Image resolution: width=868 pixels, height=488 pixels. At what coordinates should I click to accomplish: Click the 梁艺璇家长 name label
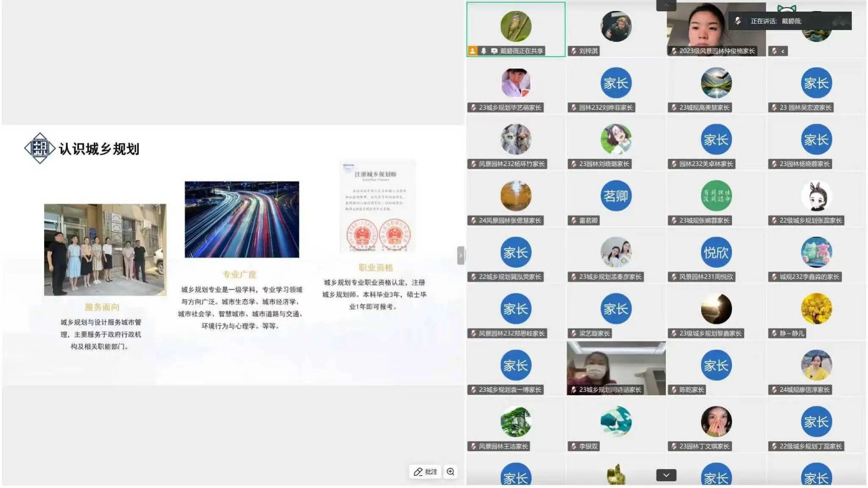coord(594,333)
